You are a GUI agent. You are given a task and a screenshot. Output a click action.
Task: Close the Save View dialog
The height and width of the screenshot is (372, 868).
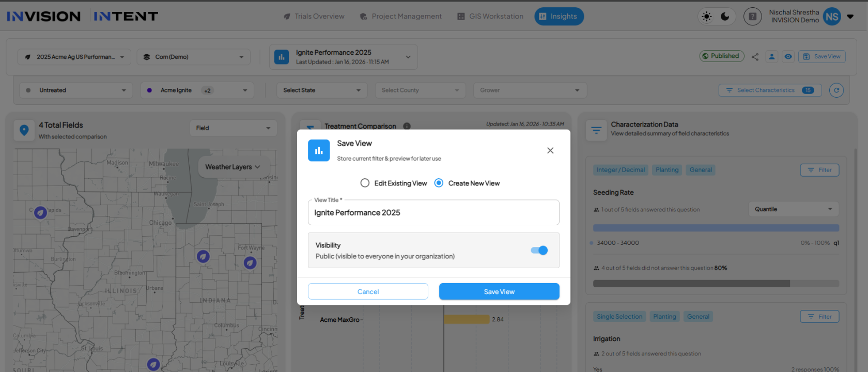pyautogui.click(x=550, y=150)
